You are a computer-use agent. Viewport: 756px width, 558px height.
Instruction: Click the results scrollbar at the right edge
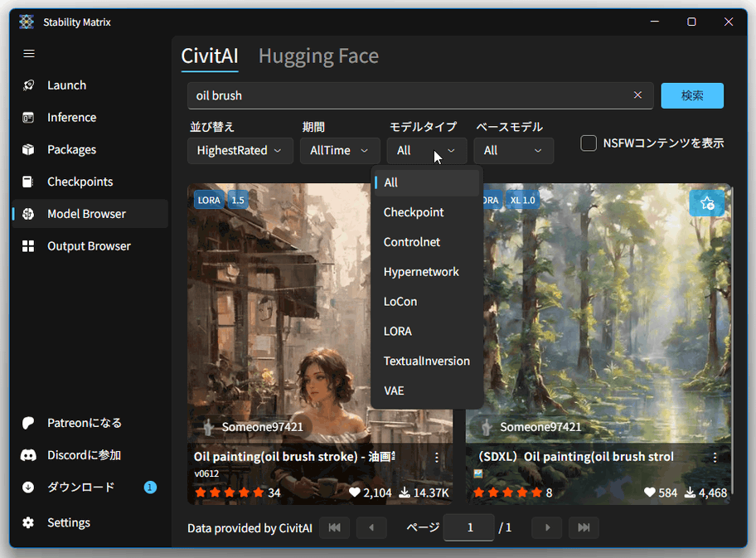pos(732,342)
